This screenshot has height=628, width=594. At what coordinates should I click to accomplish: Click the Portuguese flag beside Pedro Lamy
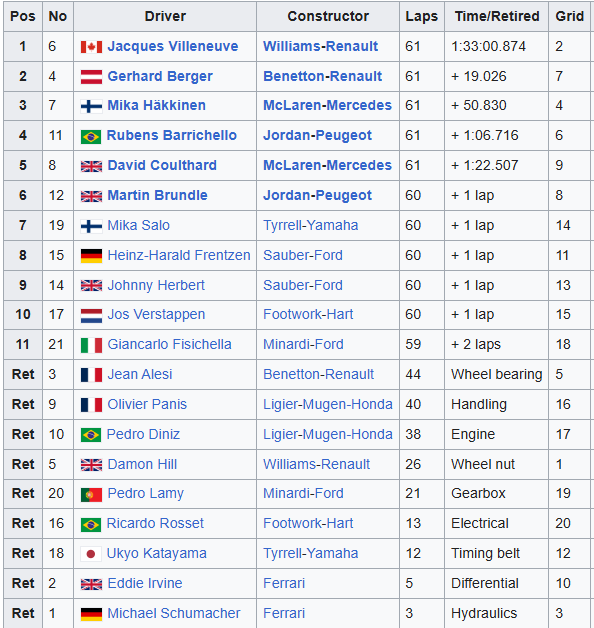pos(91,495)
